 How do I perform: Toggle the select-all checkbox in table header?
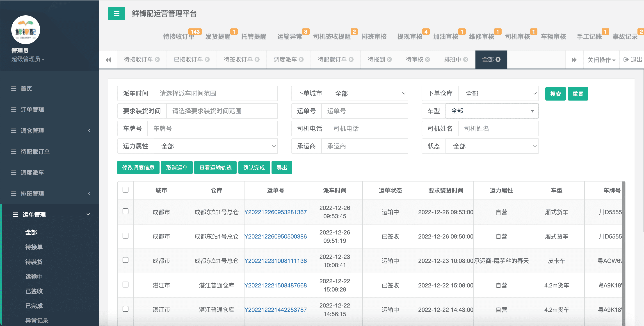126,190
